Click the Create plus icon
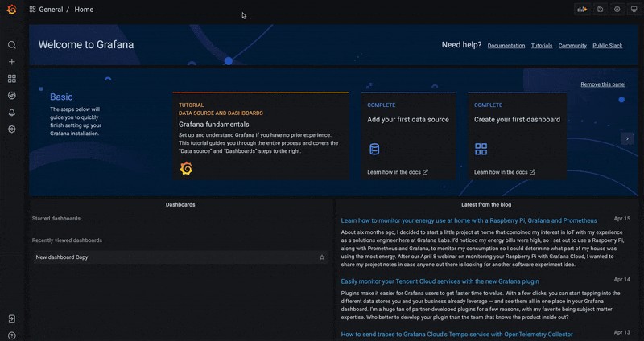This screenshot has width=644, height=341. pyautogui.click(x=11, y=62)
